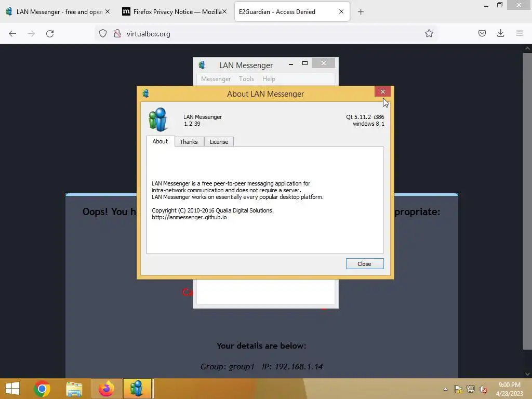Maximize the LAN Messenger window
532x399 pixels.
304,63
